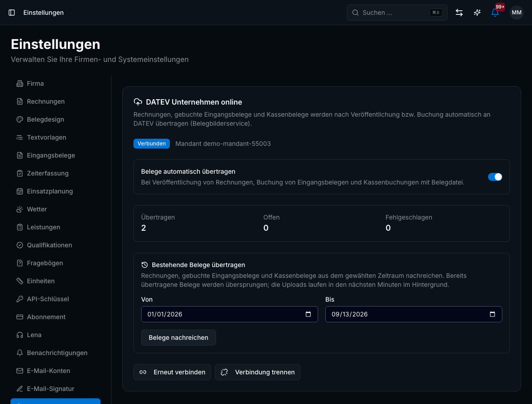Open the Von date calendar picker
Viewport: 532px width, 404px height.
[x=308, y=314]
